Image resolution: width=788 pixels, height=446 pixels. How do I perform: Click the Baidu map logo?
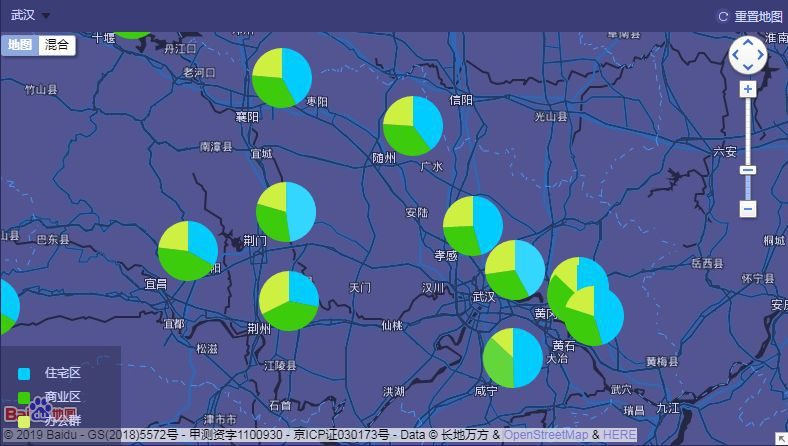pos(42,411)
